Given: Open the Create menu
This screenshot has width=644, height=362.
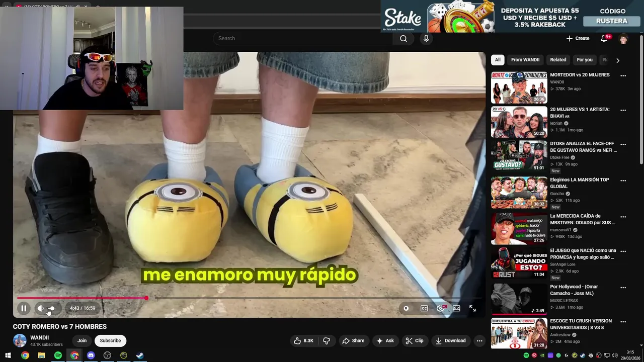Looking at the screenshot, I should coord(578,38).
